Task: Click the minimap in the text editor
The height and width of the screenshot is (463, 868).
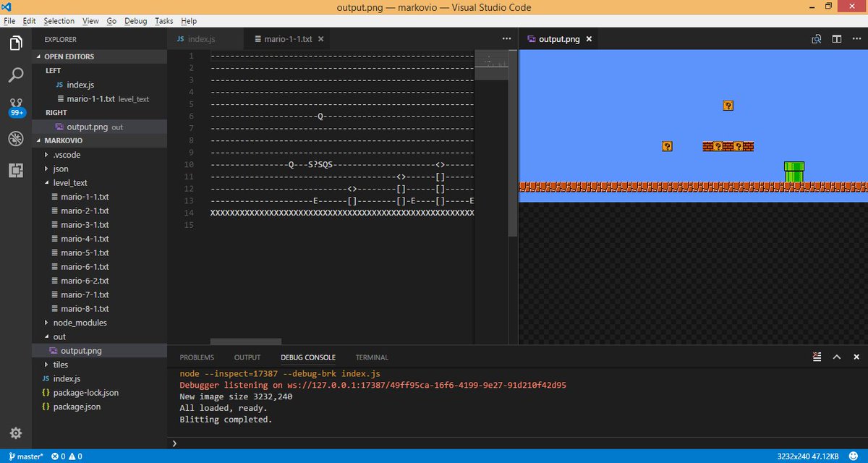Action: (x=491, y=65)
